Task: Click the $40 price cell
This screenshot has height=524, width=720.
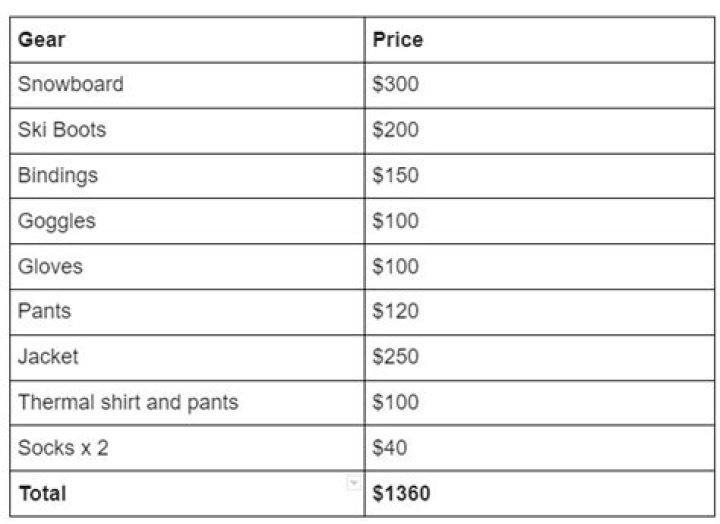Action: (538, 448)
